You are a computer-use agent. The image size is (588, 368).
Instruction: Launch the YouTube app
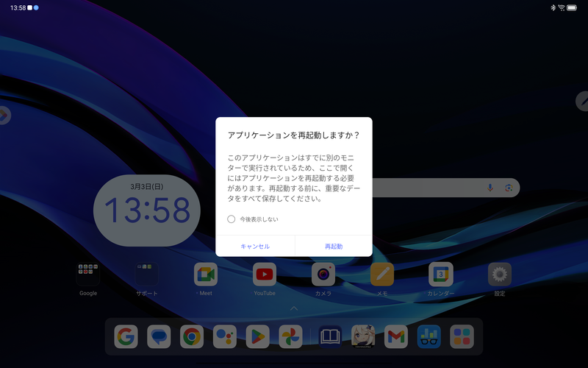(x=265, y=275)
